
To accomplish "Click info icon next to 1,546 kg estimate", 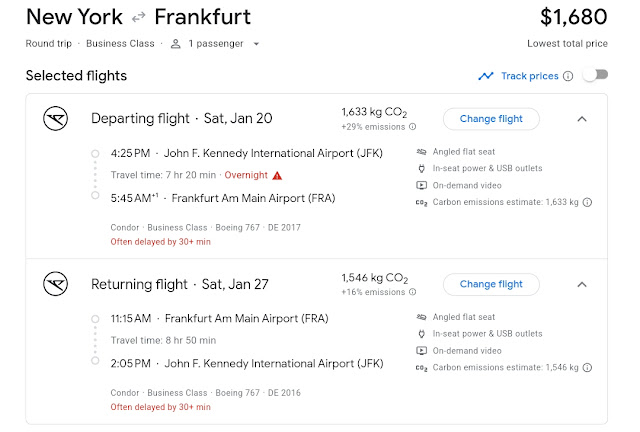I will pos(587,368).
